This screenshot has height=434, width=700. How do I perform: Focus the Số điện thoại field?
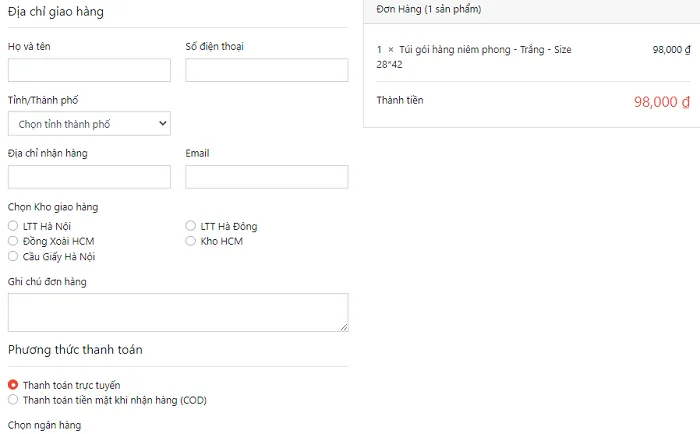click(267, 70)
